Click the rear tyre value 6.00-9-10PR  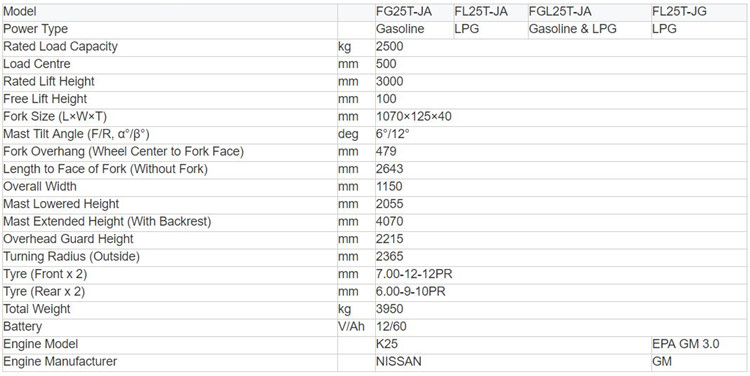click(411, 291)
